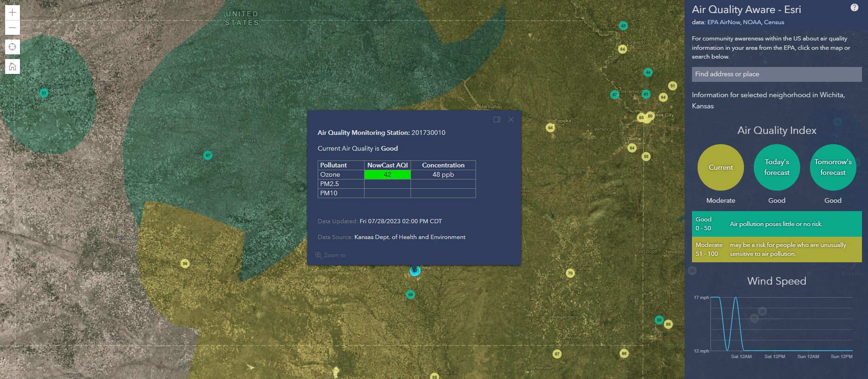Select station marker 66 on the map

click(624, 353)
